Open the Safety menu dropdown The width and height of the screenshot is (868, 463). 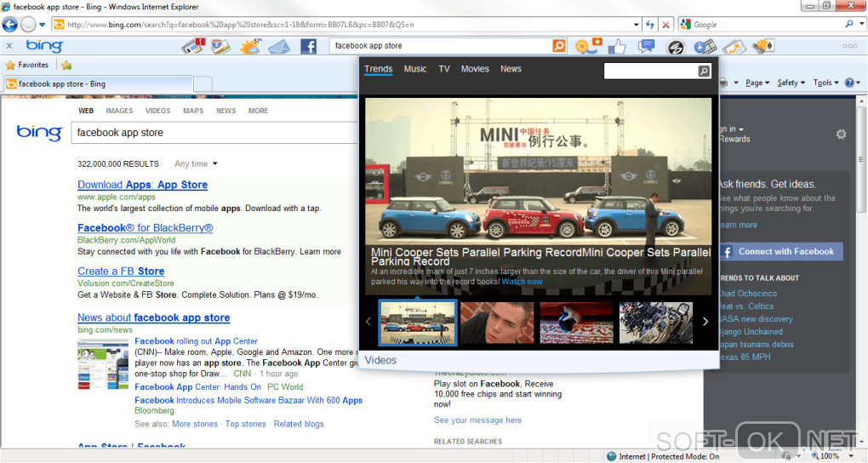click(x=791, y=83)
